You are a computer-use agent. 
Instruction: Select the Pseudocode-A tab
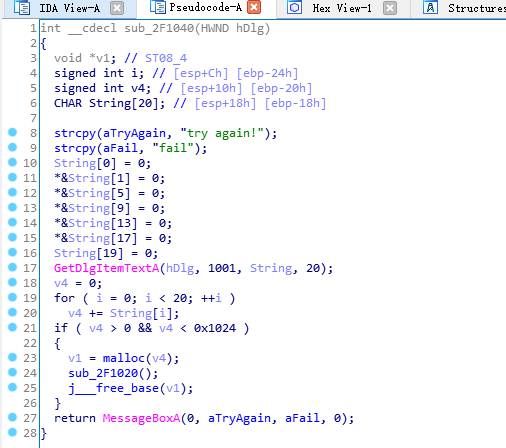click(x=205, y=7)
